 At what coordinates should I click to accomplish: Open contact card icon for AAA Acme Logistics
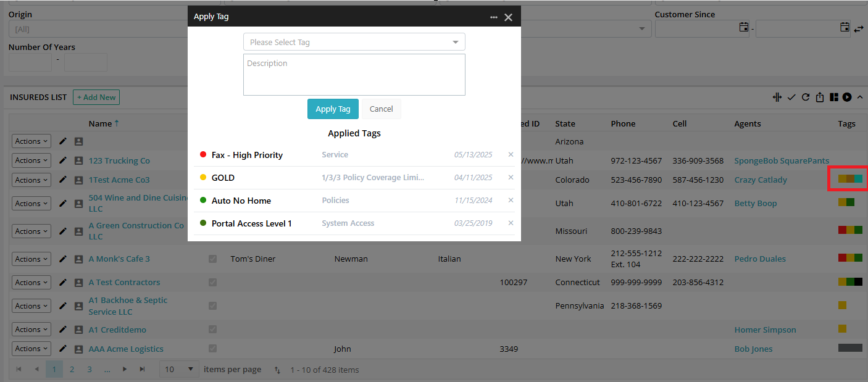coord(78,349)
